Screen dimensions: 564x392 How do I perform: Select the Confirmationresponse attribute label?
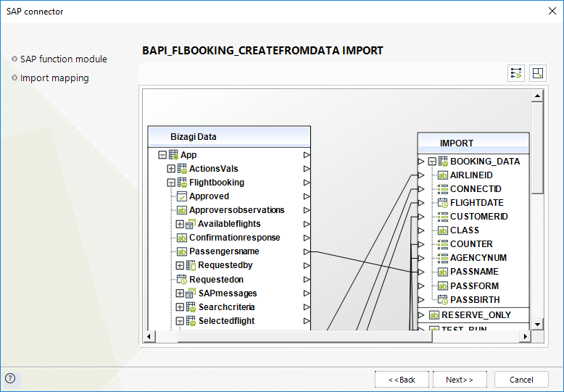point(235,238)
